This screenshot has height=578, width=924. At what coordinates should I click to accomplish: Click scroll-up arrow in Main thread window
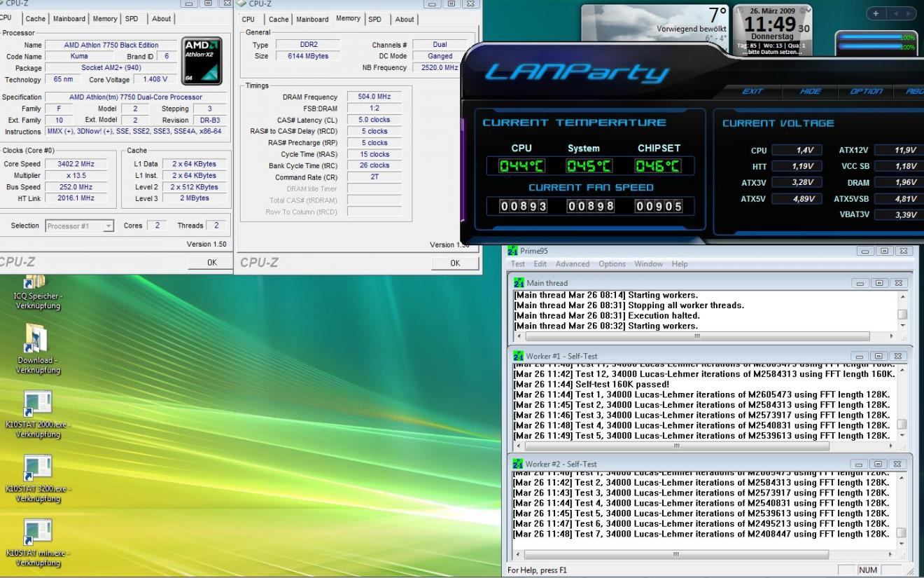(x=902, y=296)
